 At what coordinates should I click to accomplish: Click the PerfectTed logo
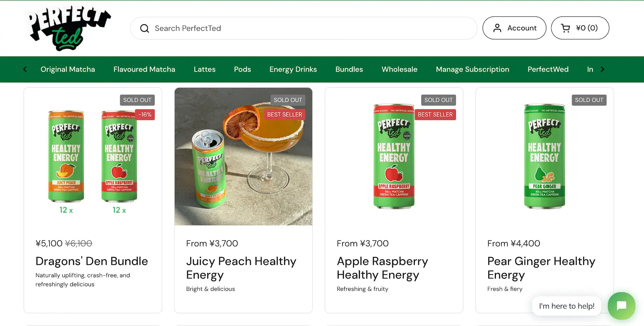[68, 28]
